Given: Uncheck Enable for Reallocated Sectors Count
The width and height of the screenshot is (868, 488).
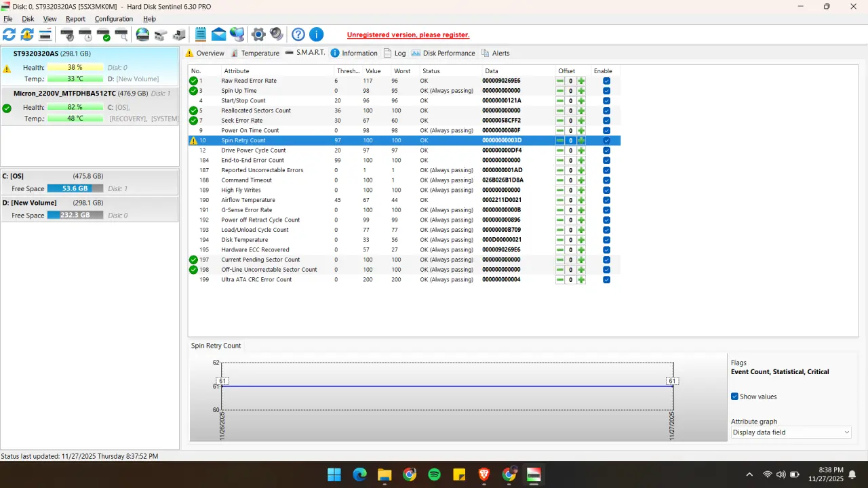Looking at the screenshot, I should click(x=606, y=110).
